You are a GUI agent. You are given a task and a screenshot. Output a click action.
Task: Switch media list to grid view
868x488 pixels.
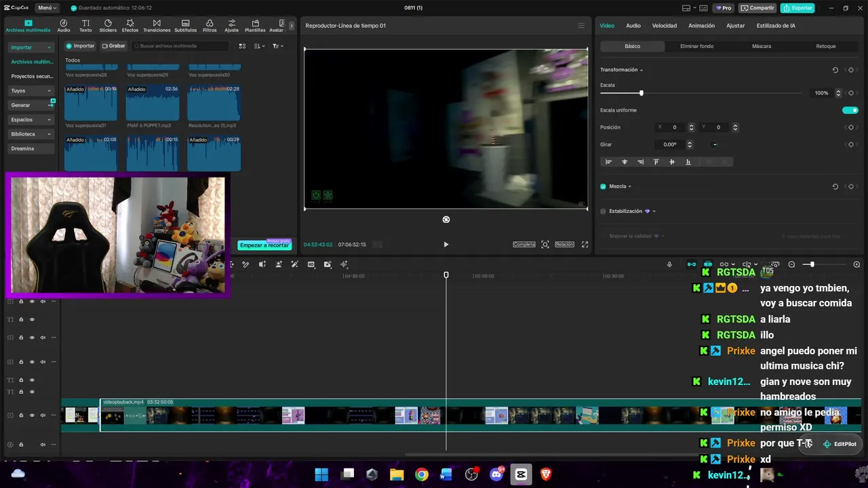coord(242,46)
